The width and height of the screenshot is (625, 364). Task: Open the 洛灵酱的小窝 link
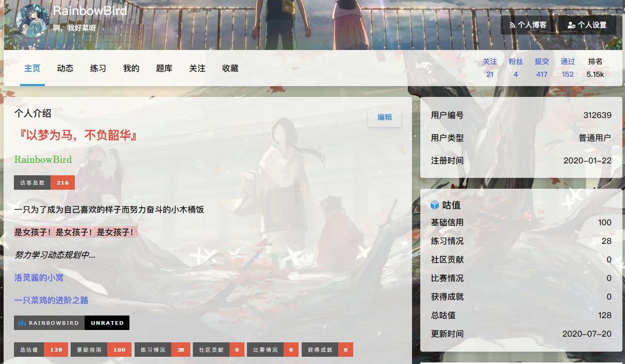(39, 277)
